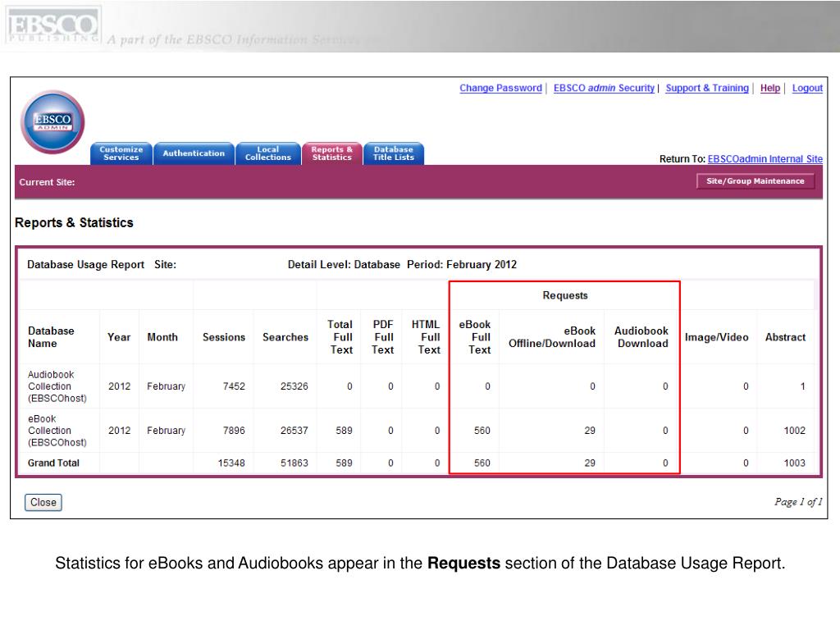The height and width of the screenshot is (630, 840).
Task: Visit the Support & Training link
Action: 707,88
